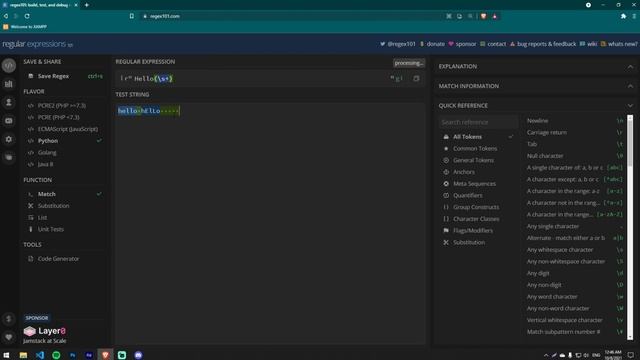Viewport: 640px width, 360px height.
Task: Open VS Code from the taskbar
Action: [x=40, y=355]
